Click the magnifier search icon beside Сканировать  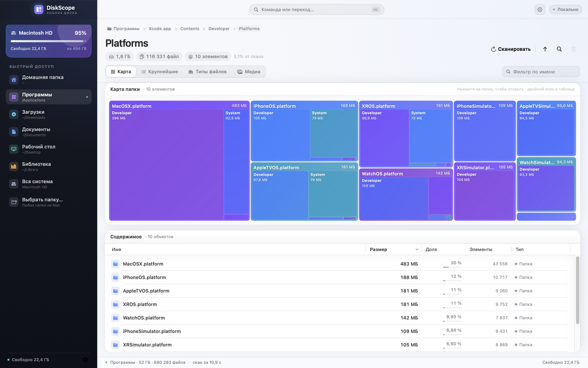[559, 49]
